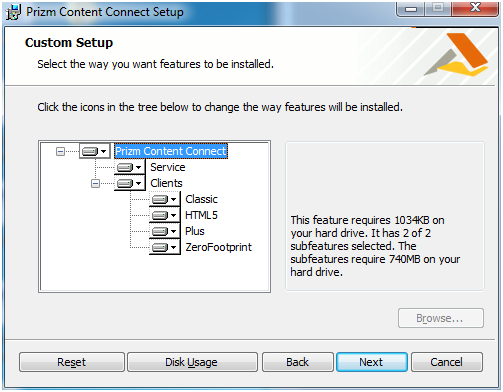Image resolution: width=503 pixels, height=392 pixels.
Task: Click the Reset button
Action: [72, 362]
